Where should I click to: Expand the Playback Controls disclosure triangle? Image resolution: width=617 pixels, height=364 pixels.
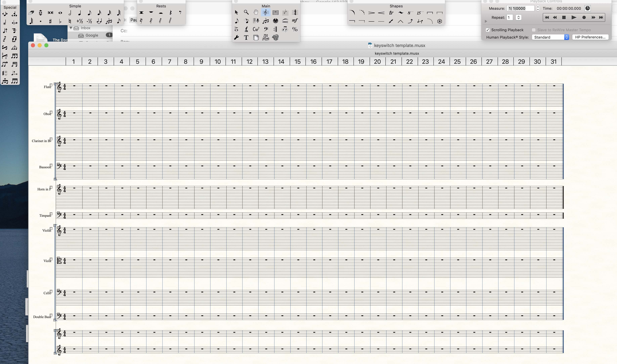(x=486, y=22)
